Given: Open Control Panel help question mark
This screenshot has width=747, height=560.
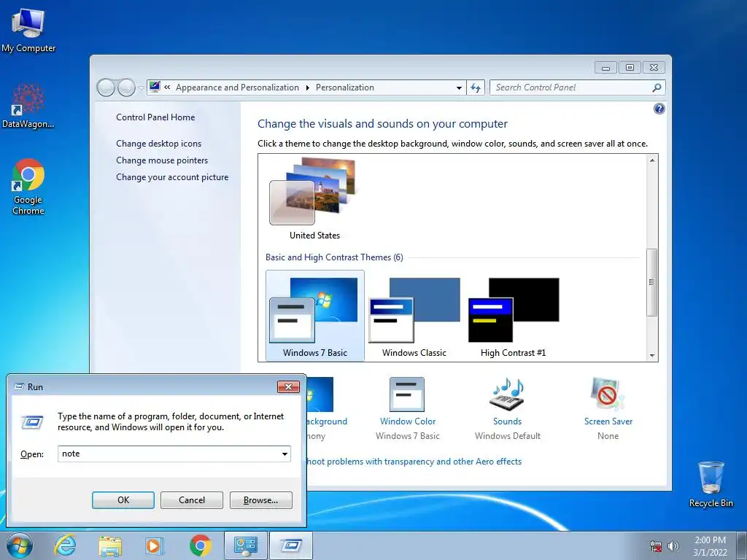Looking at the screenshot, I should [x=659, y=109].
